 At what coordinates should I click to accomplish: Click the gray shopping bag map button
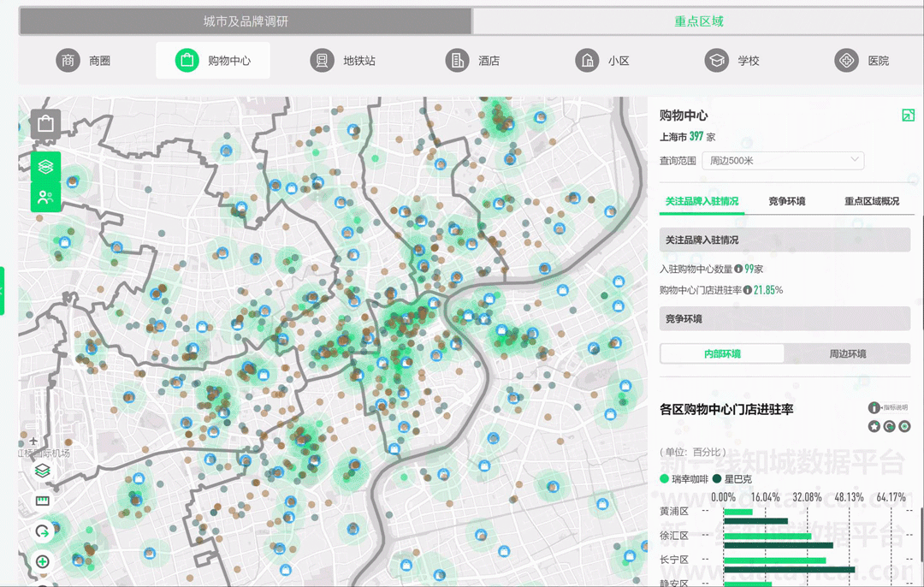(45, 124)
